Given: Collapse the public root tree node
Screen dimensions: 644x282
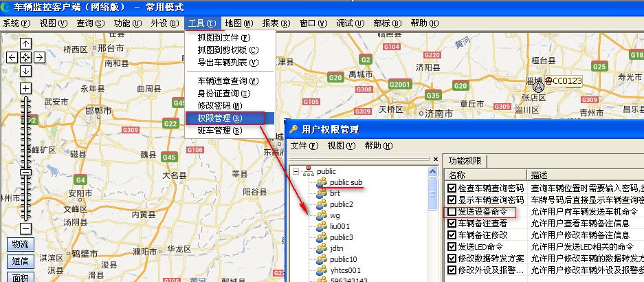Looking at the screenshot, I should click(x=296, y=171).
